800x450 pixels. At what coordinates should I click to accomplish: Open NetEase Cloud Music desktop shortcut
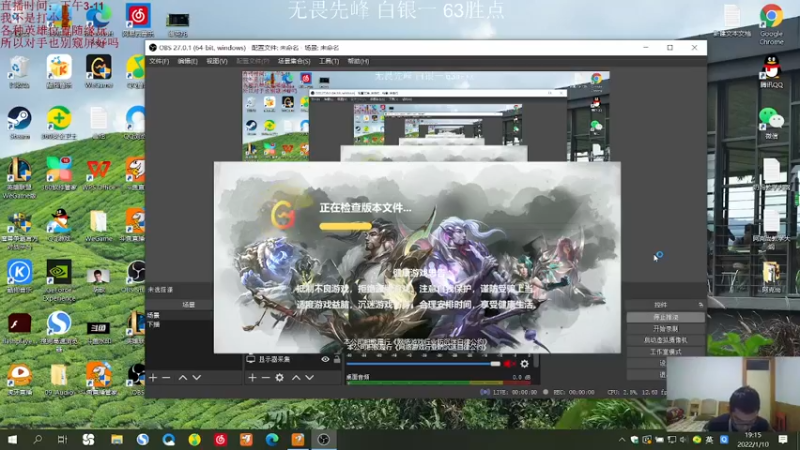[x=138, y=20]
